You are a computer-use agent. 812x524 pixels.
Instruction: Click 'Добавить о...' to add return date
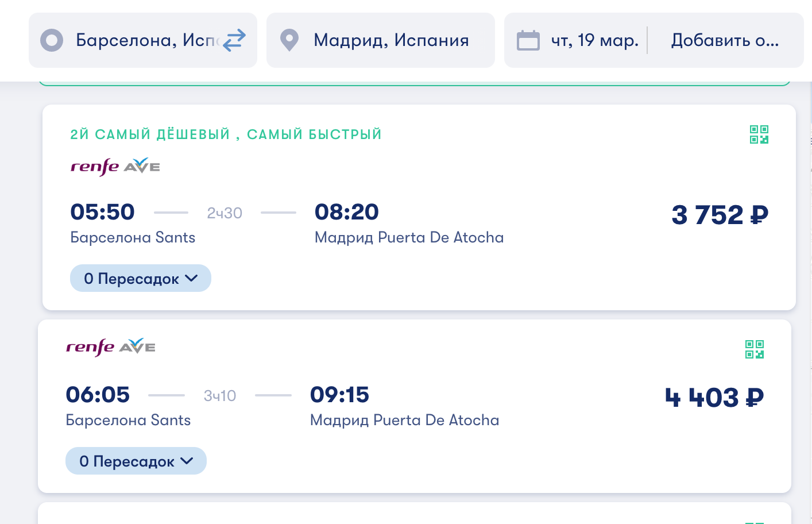point(725,40)
